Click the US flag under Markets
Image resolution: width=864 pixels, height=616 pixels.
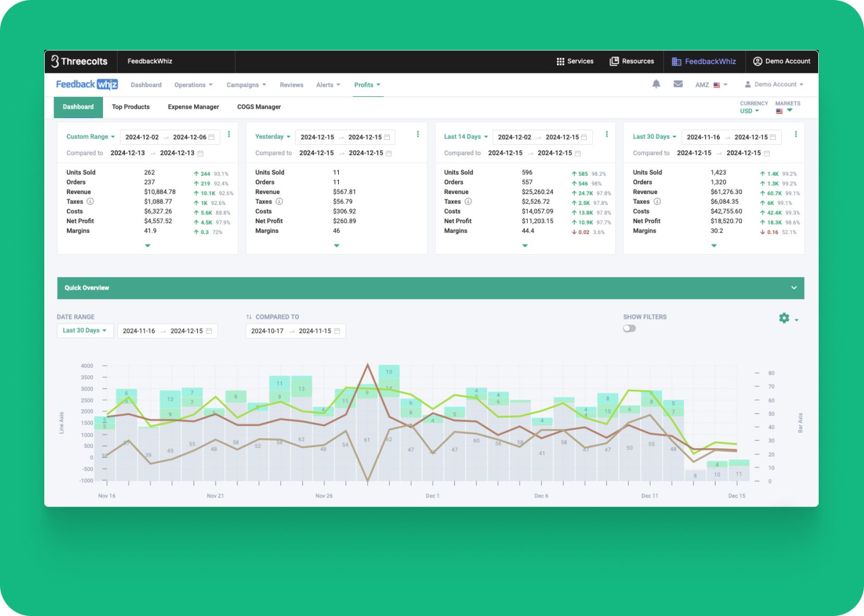pyautogui.click(x=780, y=111)
